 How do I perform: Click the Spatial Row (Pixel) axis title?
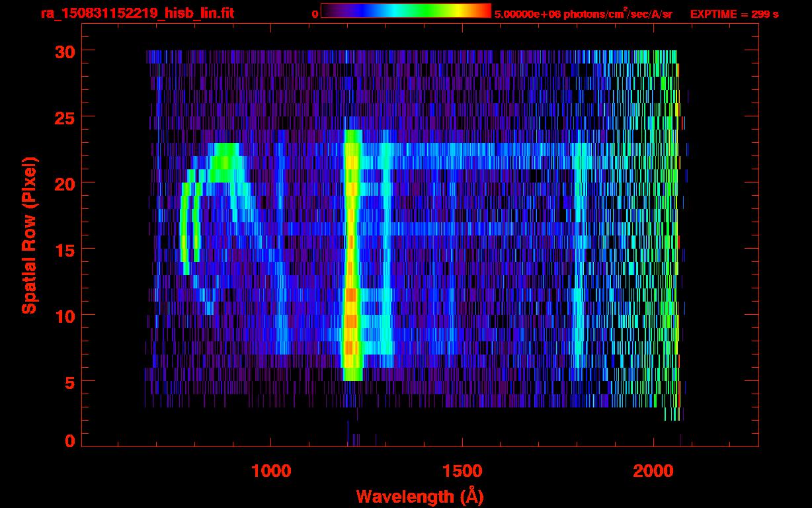29,235
